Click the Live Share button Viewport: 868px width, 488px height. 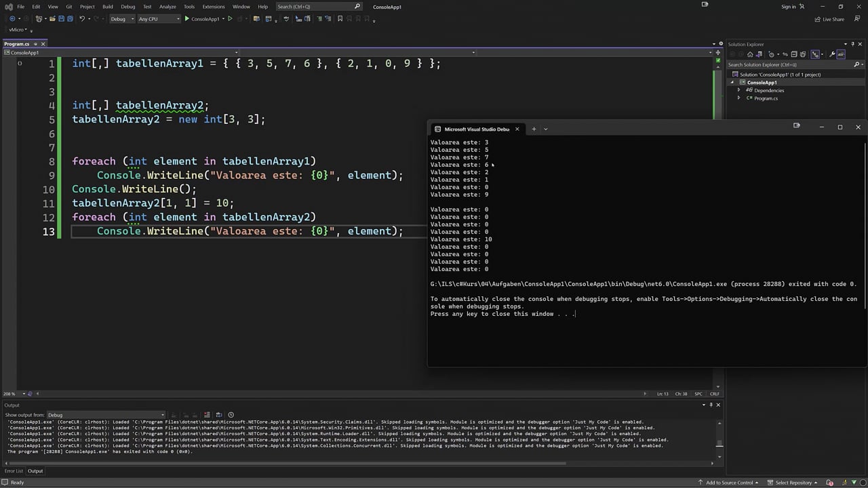(x=829, y=19)
